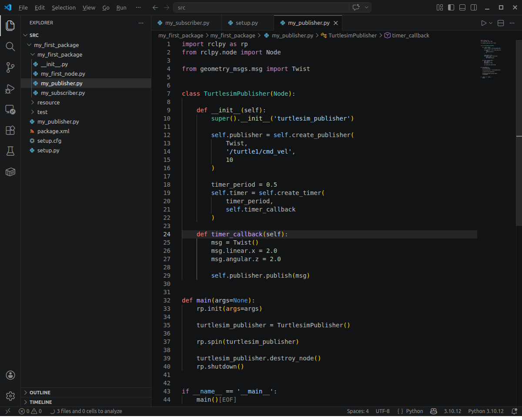Open my_subscriber.py in the explorer tree

(x=86, y=93)
